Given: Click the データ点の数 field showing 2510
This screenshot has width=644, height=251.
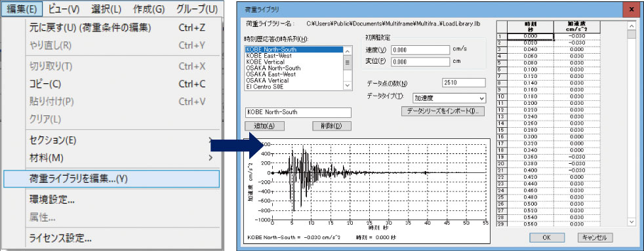Looking at the screenshot, I should [464, 83].
